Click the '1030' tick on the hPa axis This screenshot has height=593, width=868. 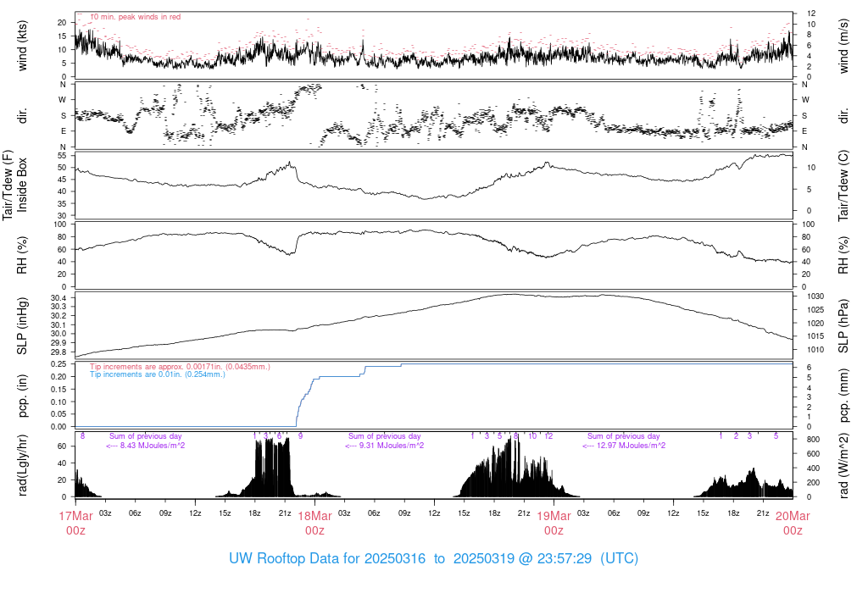click(x=815, y=296)
